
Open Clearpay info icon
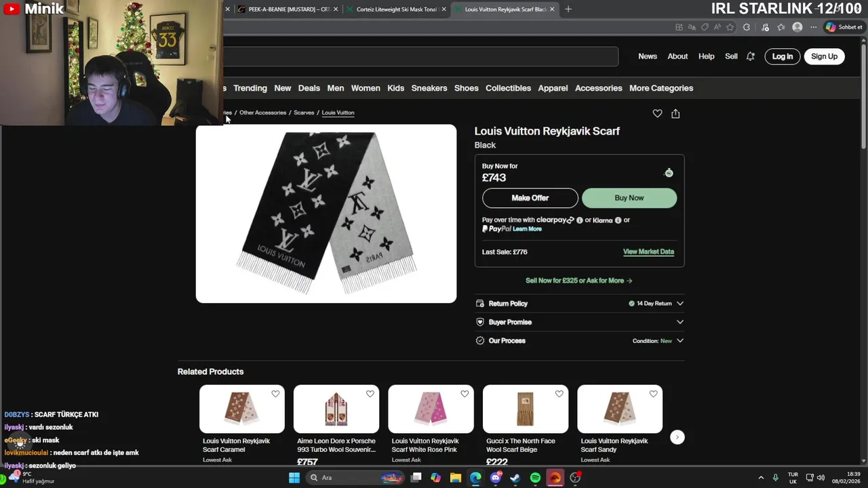click(579, 220)
